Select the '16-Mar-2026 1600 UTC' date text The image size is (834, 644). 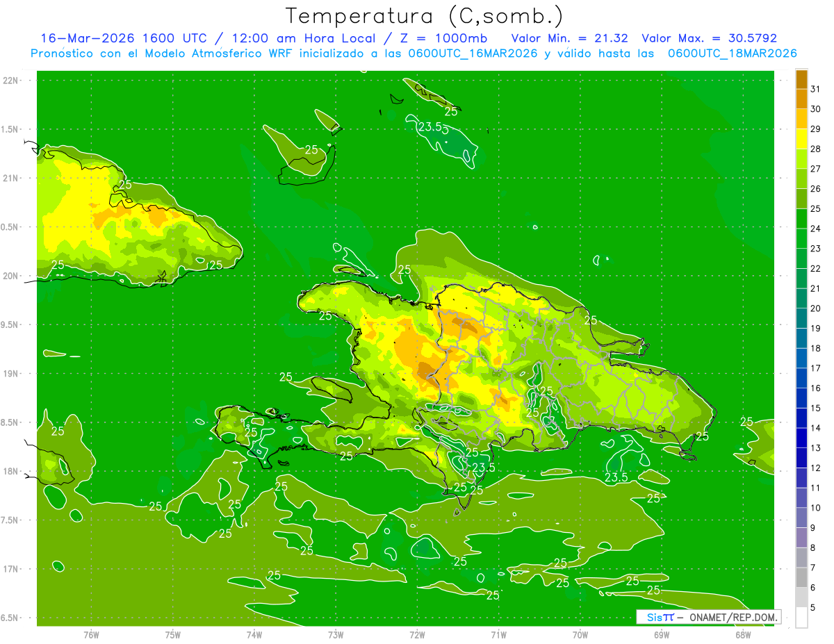coord(128,38)
